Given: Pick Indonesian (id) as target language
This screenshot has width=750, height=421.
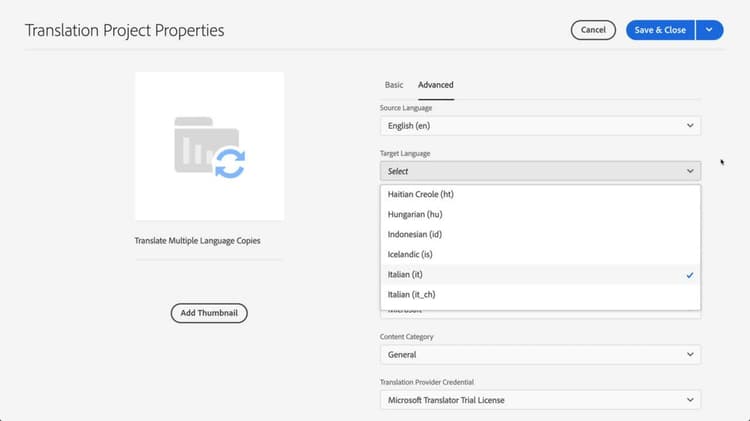Looking at the screenshot, I should pyautogui.click(x=418, y=234).
